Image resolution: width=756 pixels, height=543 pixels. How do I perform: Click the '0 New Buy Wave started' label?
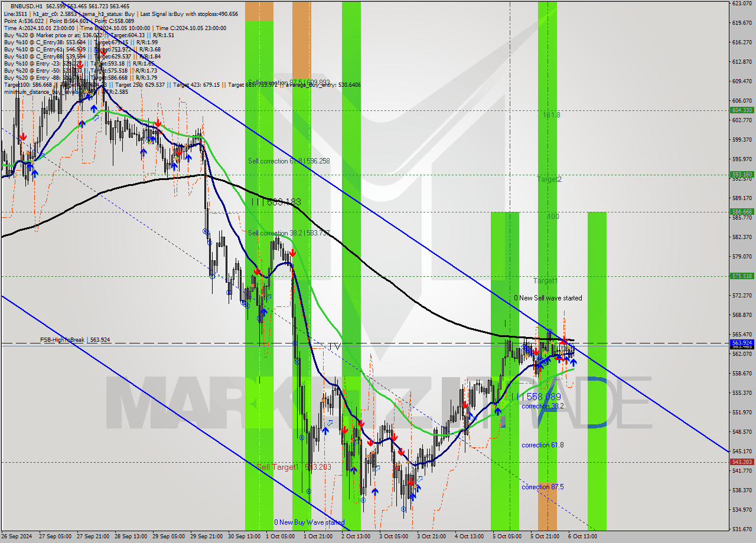coord(309,522)
